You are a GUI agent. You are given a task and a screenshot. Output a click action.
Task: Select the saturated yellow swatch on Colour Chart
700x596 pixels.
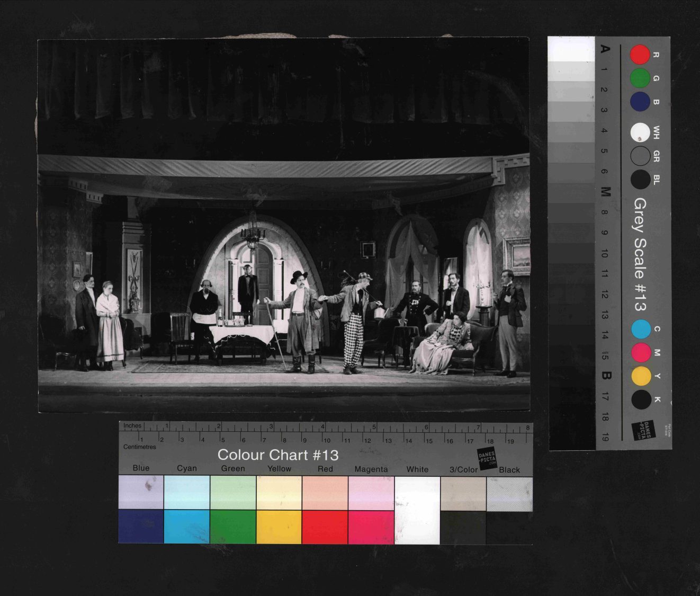pos(279,527)
